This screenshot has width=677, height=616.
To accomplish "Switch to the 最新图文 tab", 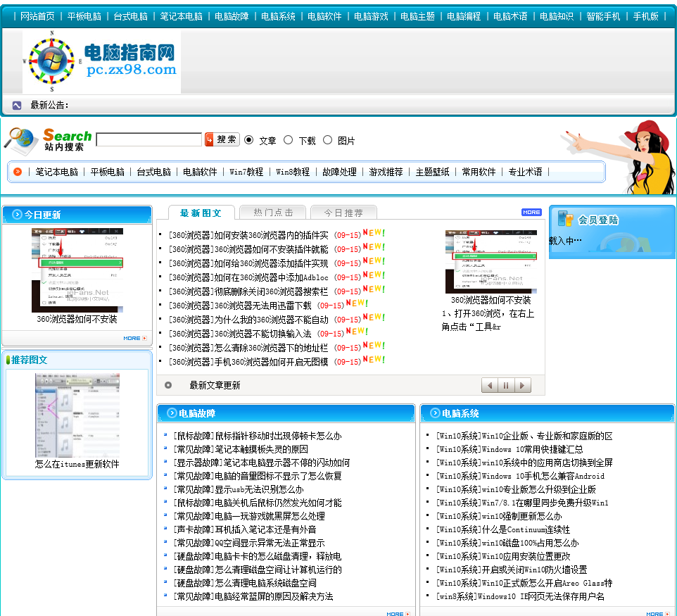I will [x=201, y=213].
